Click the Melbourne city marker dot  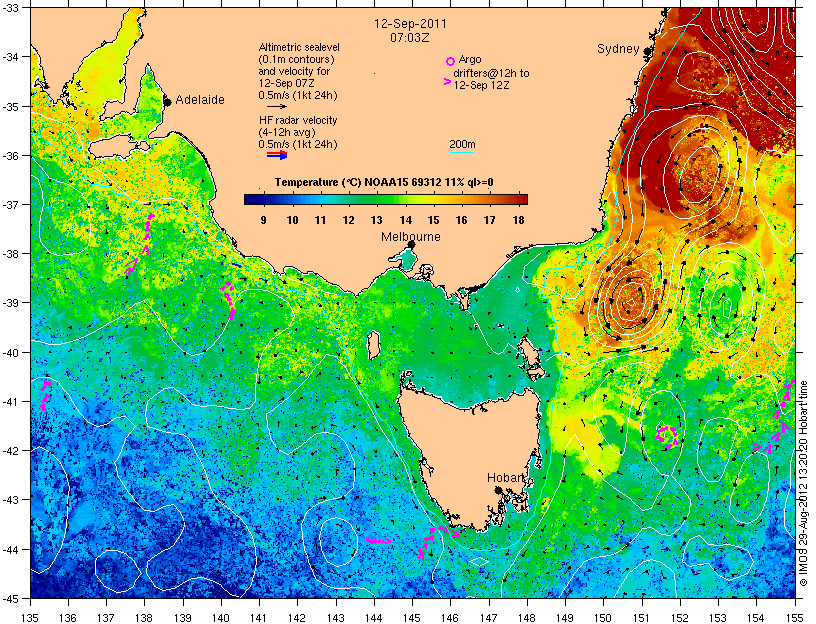pos(412,244)
